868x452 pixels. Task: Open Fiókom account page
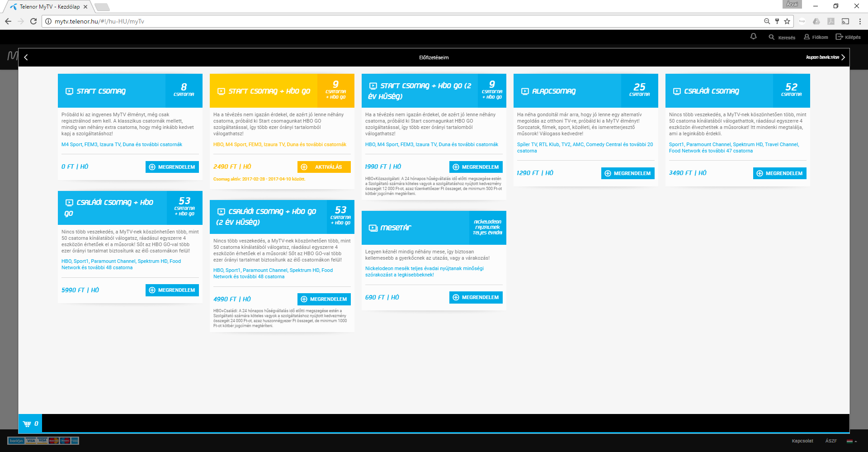click(x=816, y=37)
